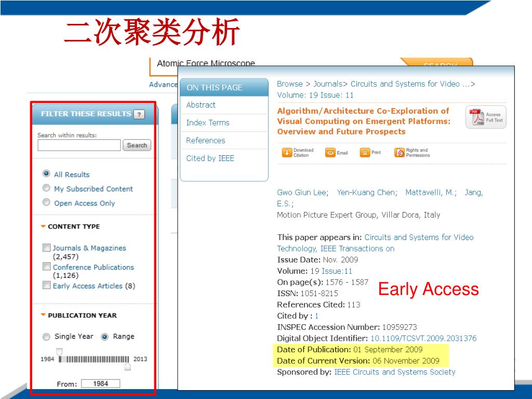Click the end-year slider handle at 2013
The width and height of the screenshot is (532, 399).
tap(128, 366)
